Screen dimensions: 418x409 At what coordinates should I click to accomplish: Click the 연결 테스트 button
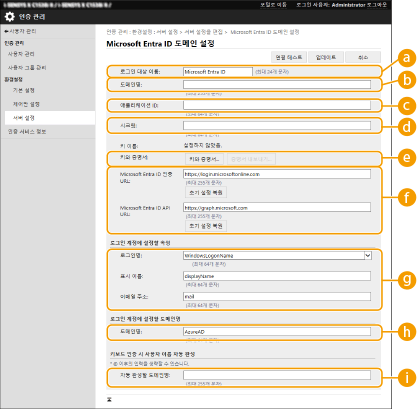(x=289, y=57)
